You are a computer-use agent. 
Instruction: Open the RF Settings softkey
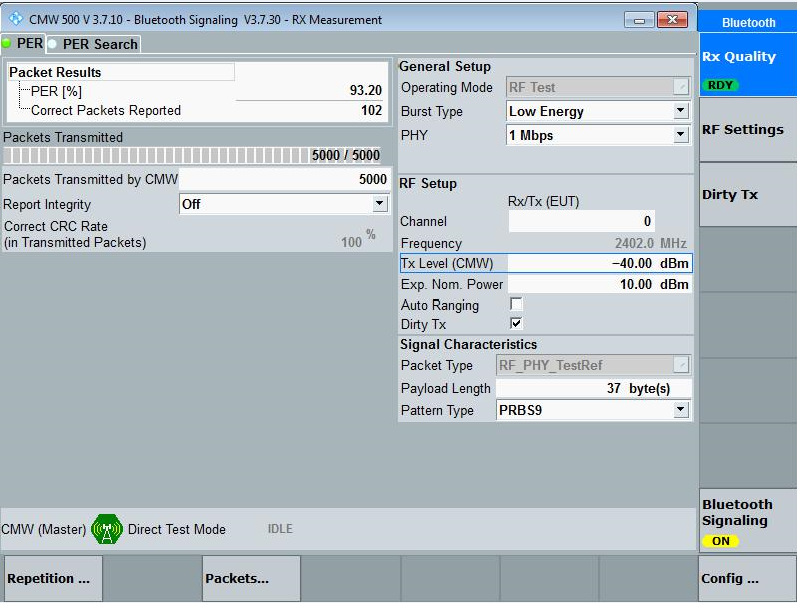[x=748, y=130]
